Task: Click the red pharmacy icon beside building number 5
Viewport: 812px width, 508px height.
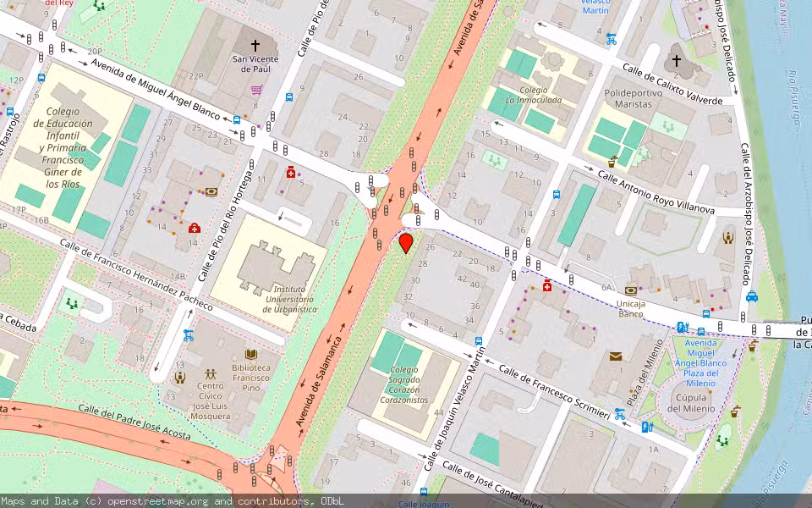Action: pyautogui.click(x=291, y=172)
